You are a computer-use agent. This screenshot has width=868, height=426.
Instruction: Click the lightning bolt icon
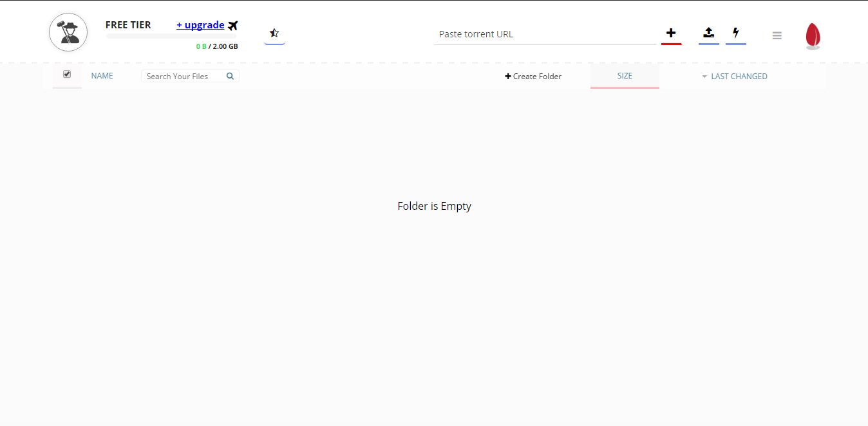click(736, 33)
